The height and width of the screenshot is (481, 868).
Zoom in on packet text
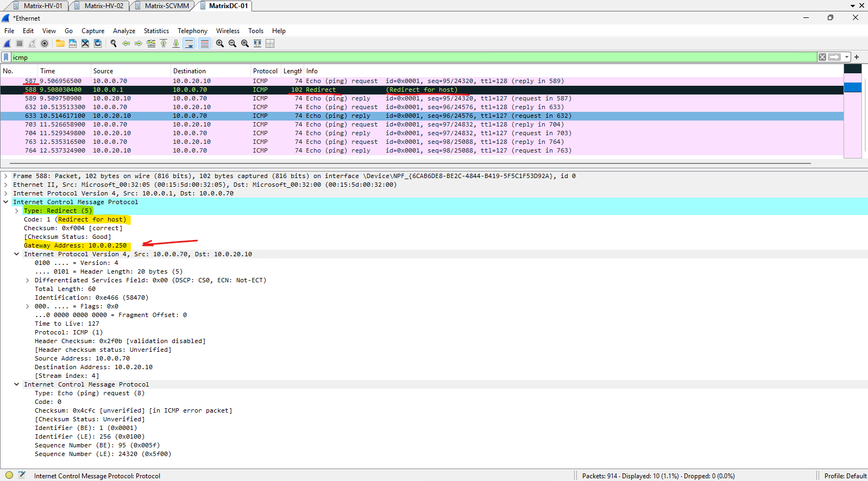point(220,43)
